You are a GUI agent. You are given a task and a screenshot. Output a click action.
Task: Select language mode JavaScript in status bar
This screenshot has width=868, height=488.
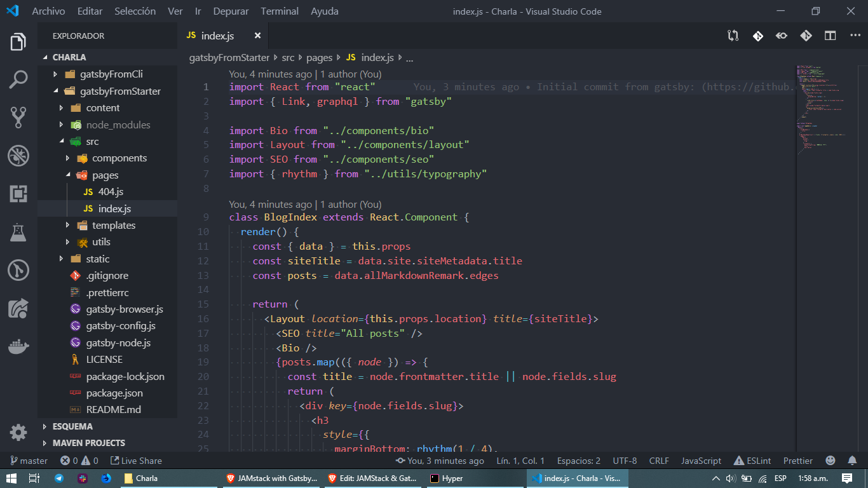pyautogui.click(x=701, y=461)
